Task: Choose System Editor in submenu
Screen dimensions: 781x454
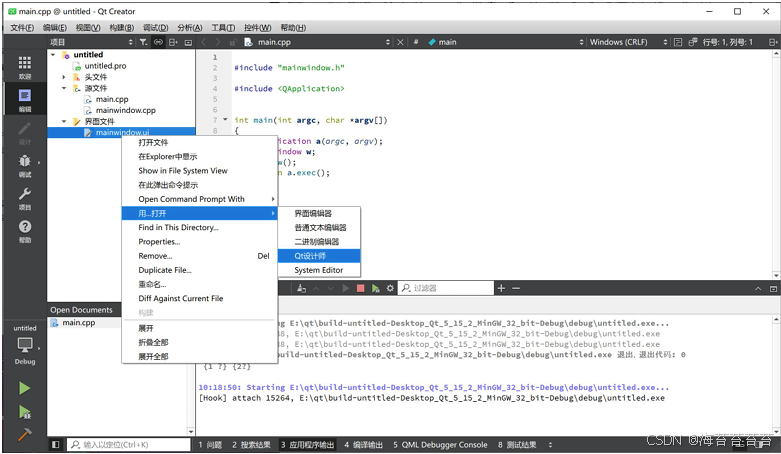Action: point(319,270)
